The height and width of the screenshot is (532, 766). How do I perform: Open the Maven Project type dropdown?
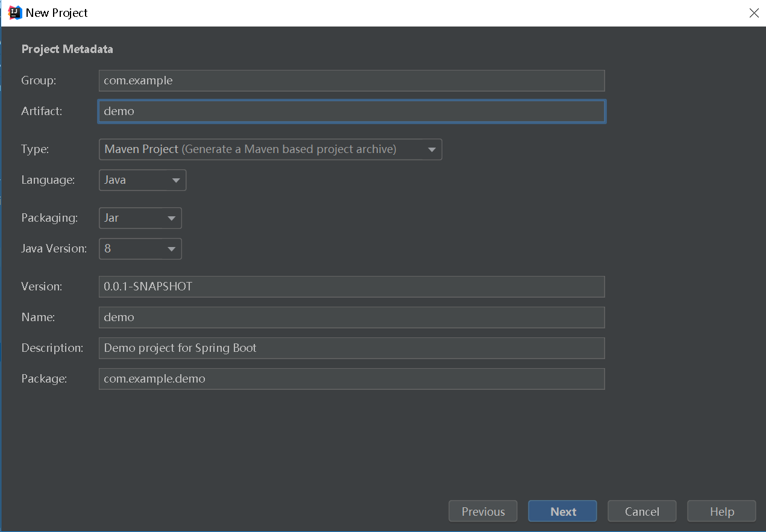(x=270, y=149)
